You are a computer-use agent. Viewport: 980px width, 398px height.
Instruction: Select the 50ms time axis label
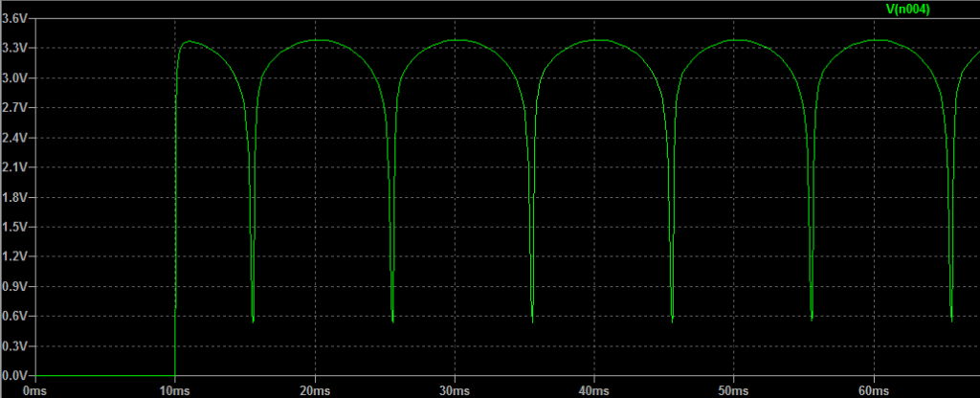click(733, 390)
